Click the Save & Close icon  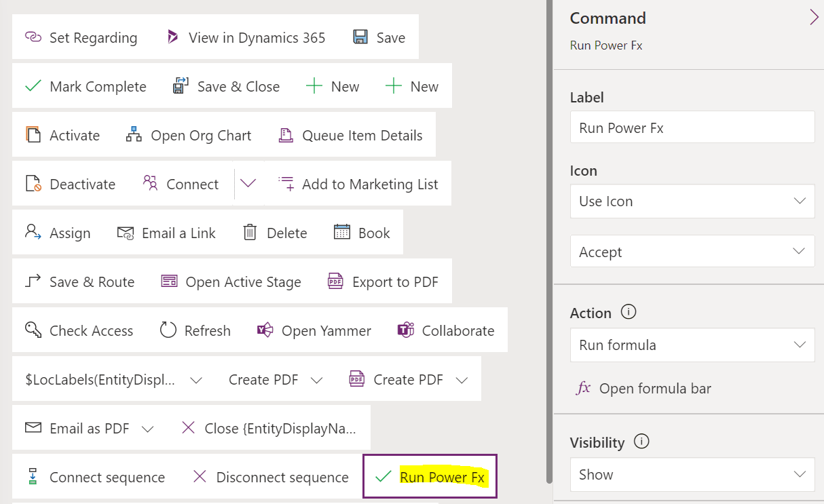click(181, 86)
